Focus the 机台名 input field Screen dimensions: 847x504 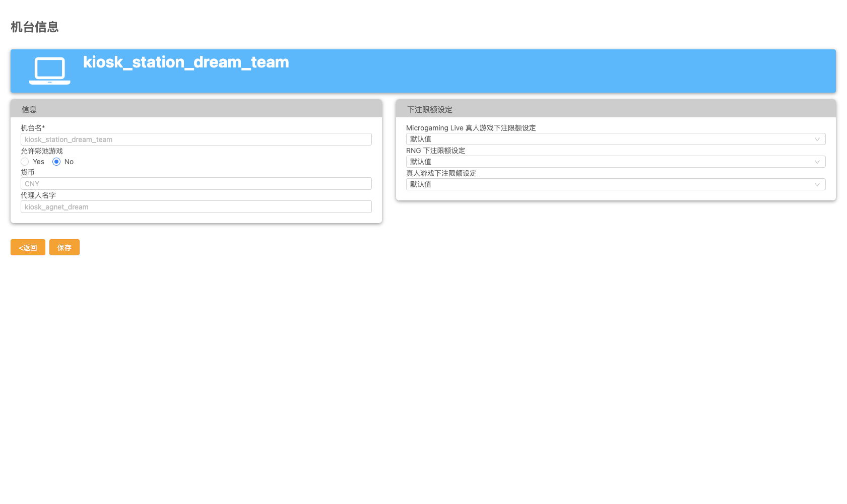coord(196,139)
